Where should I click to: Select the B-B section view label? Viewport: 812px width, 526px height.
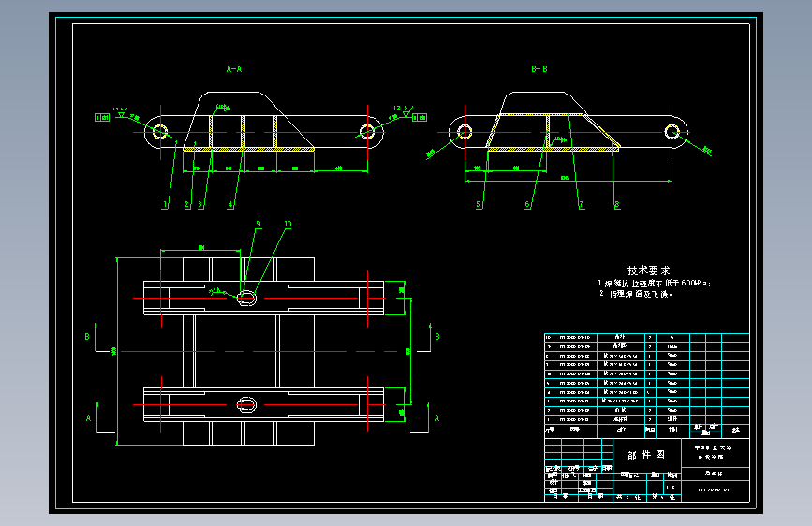pyautogui.click(x=539, y=69)
